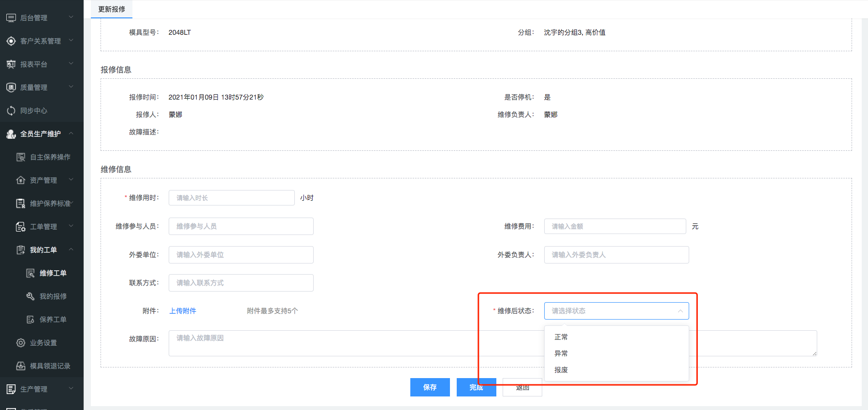This screenshot has height=410, width=868.
Task: Select 报废 from the status list
Action: click(561, 370)
